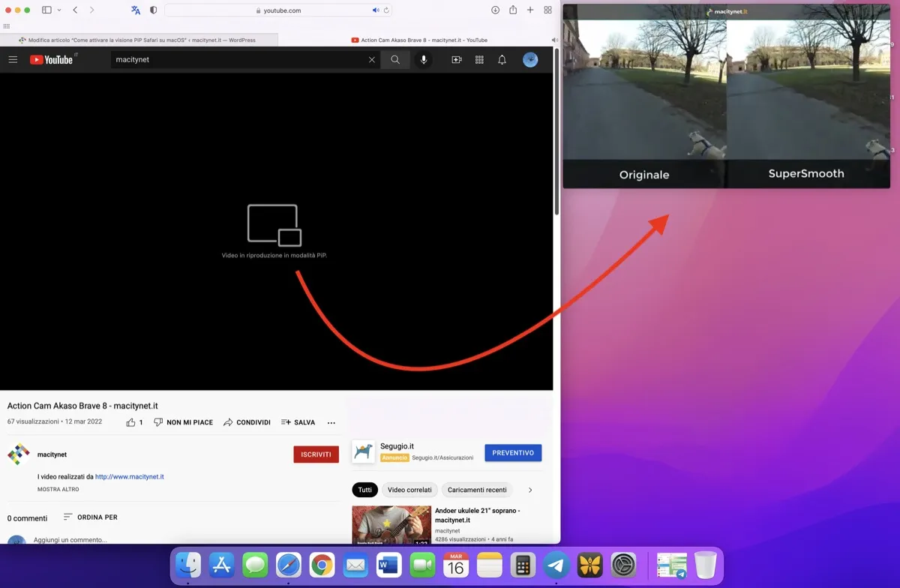Click the account avatar icon
Screen dimensions: 900x588
(x=530, y=59)
